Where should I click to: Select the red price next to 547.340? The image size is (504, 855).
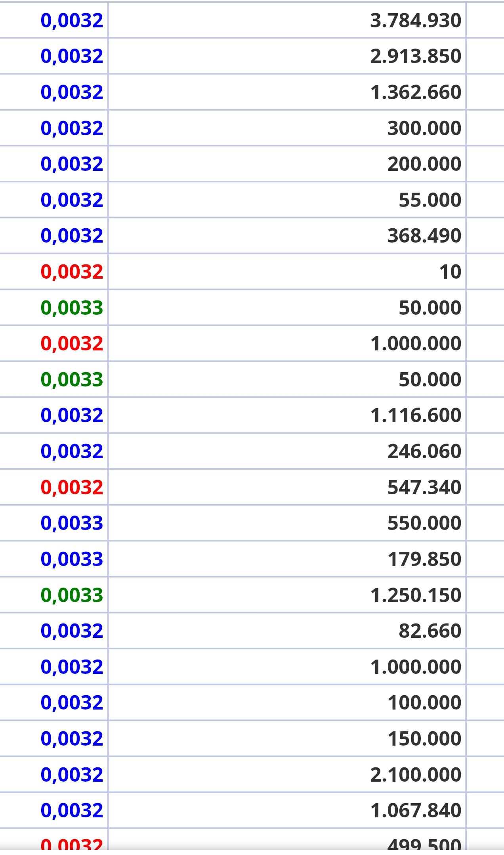point(72,487)
